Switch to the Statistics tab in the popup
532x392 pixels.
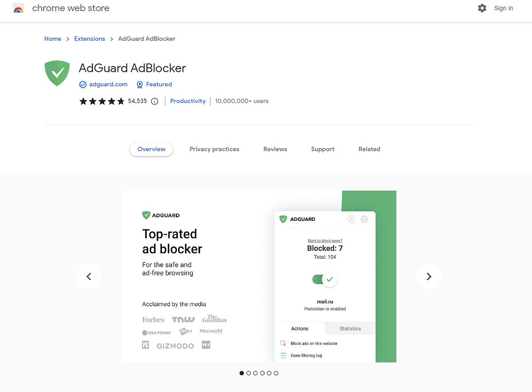(x=350, y=329)
